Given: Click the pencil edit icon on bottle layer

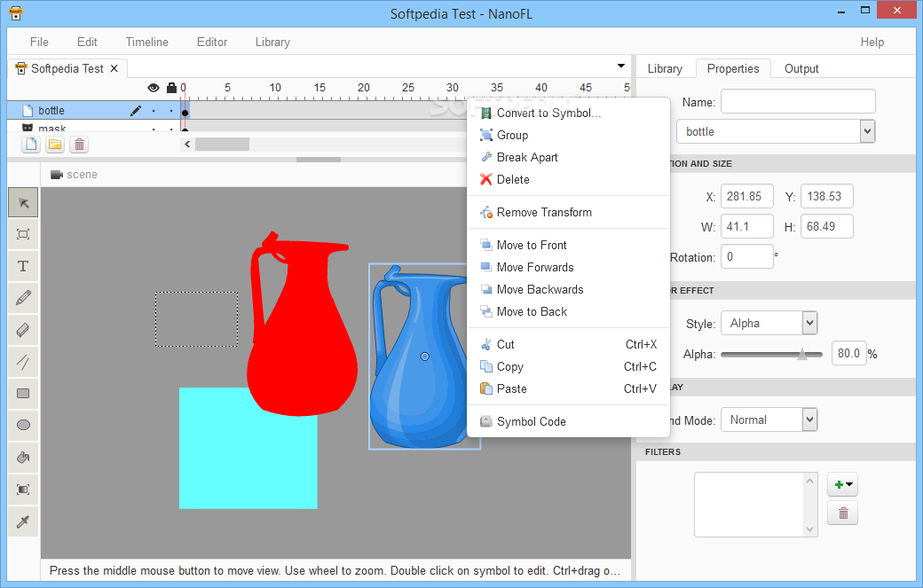Looking at the screenshot, I should (x=136, y=111).
